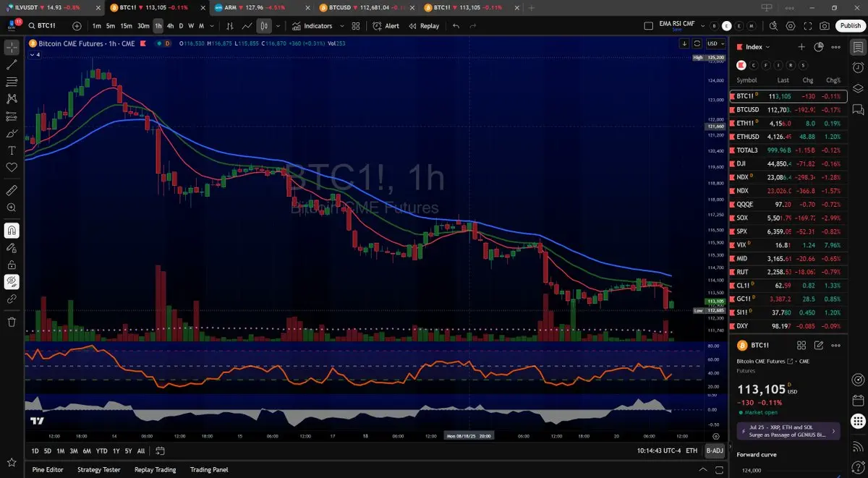Select the candlestick chart style icon
This screenshot has width=868, height=478.
tap(264, 25)
